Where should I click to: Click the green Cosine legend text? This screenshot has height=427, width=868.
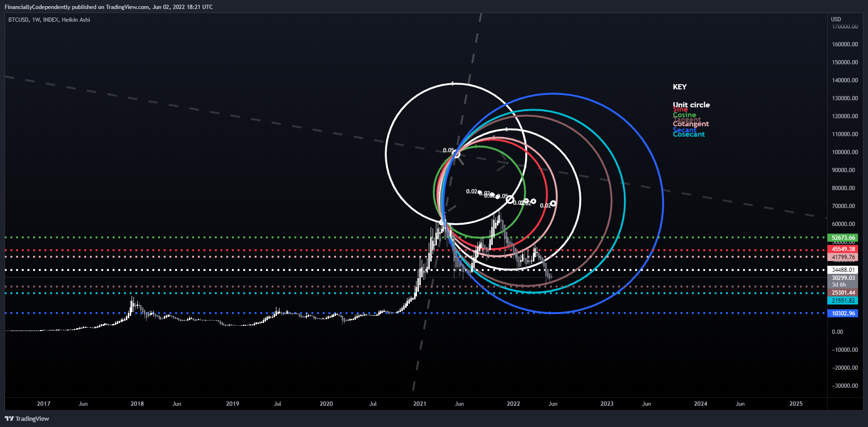684,115
